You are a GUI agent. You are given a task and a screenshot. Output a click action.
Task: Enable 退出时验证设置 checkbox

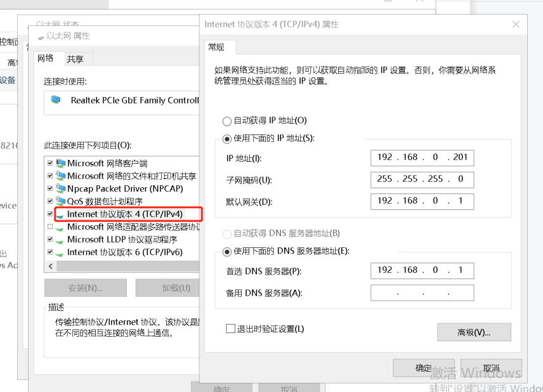tap(231, 329)
